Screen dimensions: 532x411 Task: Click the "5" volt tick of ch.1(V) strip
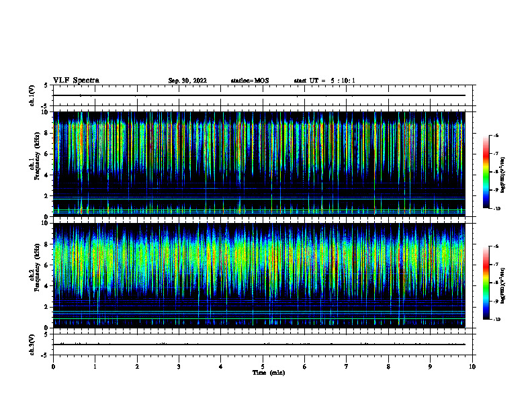(46, 85)
